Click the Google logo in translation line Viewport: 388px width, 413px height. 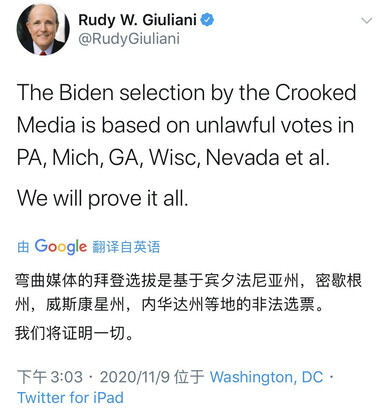pyautogui.click(x=61, y=247)
